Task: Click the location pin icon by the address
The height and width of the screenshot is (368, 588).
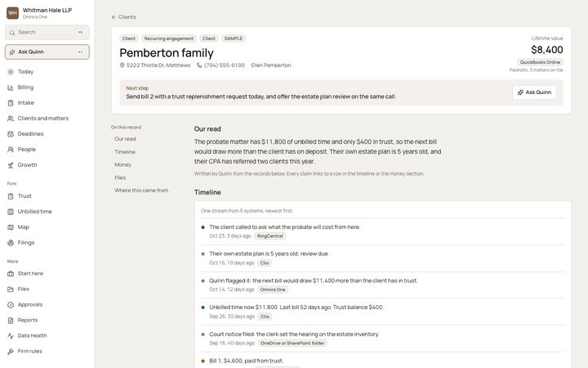Action: pyautogui.click(x=122, y=65)
